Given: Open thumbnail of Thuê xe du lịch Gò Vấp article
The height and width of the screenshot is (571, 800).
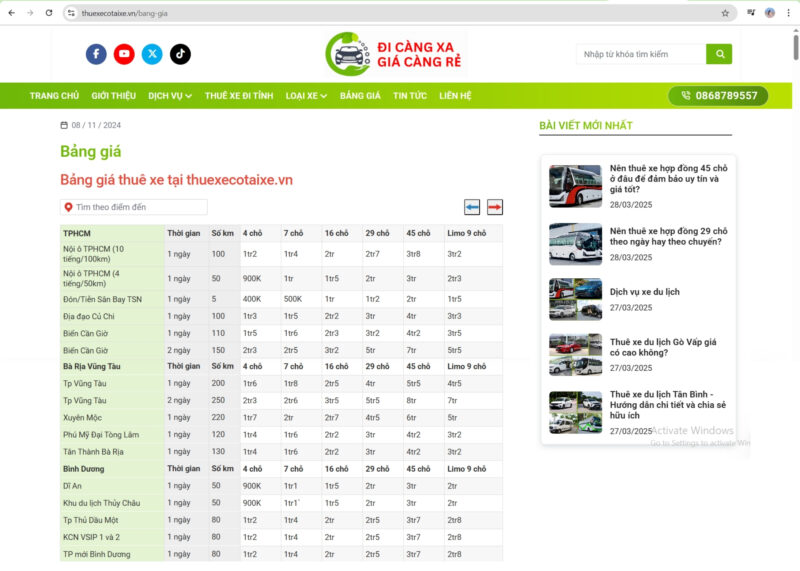Looking at the screenshot, I should [x=575, y=354].
